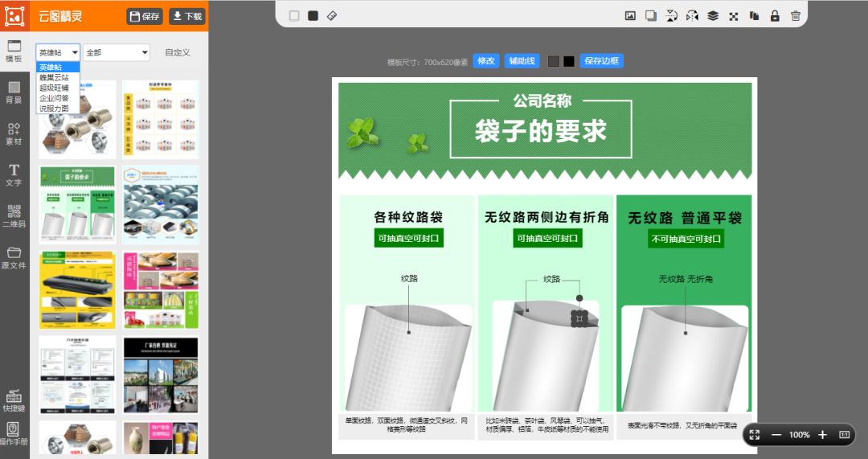Flip the selected element horizontally
Image resolution: width=868 pixels, height=459 pixels.
tap(692, 15)
